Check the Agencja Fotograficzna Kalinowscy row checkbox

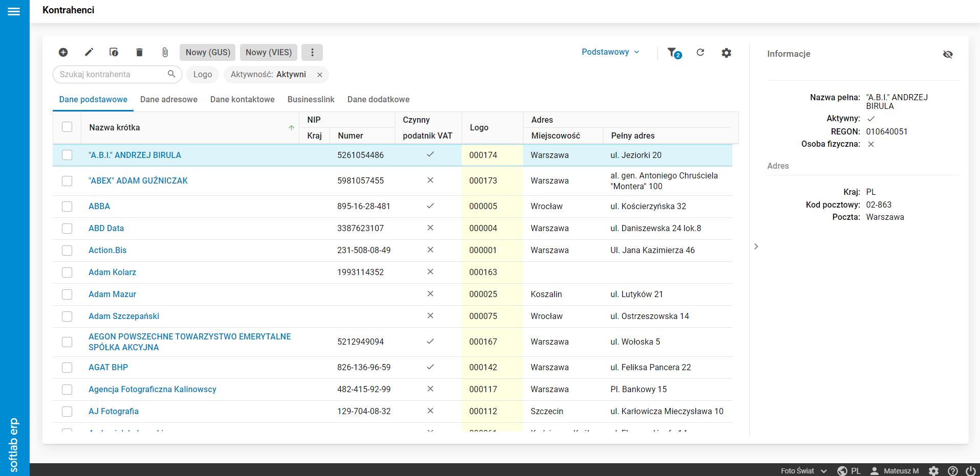click(67, 390)
